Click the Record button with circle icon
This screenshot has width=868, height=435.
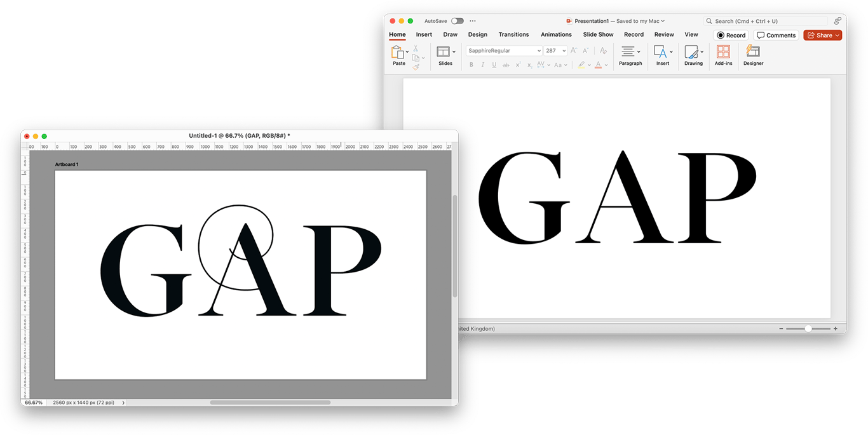tap(731, 36)
